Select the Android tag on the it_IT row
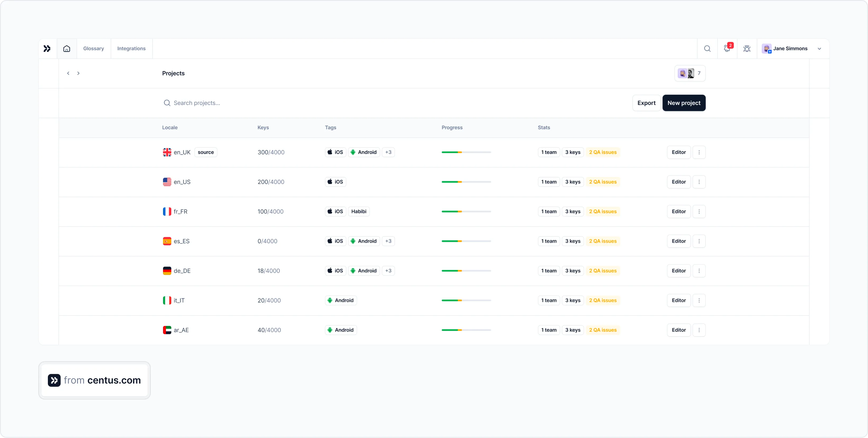The height and width of the screenshot is (438, 868). pos(340,300)
